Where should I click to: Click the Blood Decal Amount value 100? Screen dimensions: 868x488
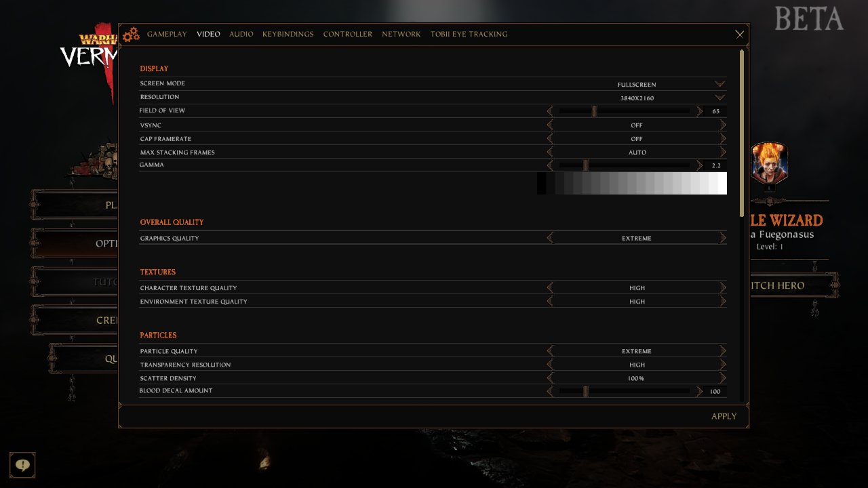pos(716,391)
